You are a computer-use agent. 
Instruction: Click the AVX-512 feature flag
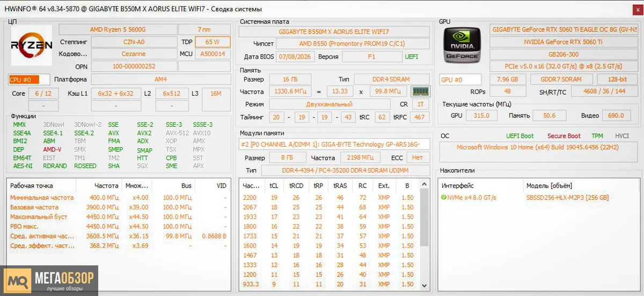(177, 133)
